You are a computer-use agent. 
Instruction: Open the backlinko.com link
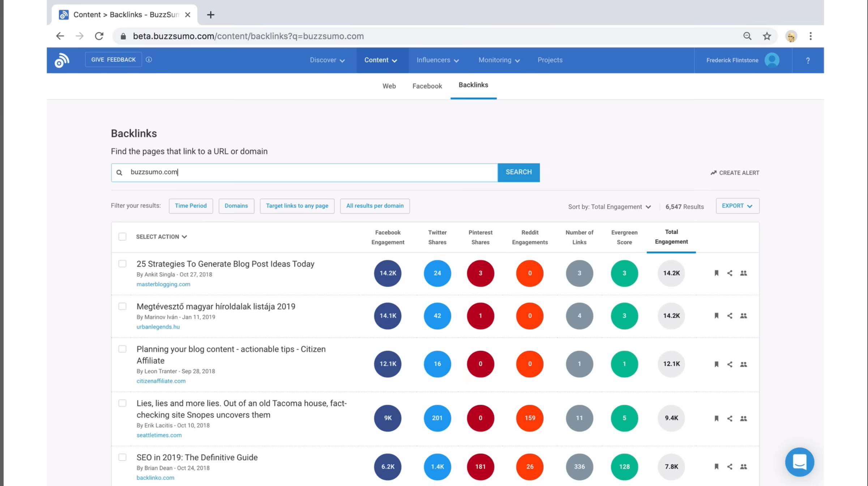click(155, 478)
